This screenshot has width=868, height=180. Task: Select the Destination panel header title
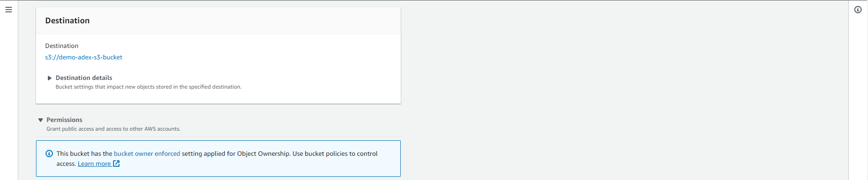[67, 21]
